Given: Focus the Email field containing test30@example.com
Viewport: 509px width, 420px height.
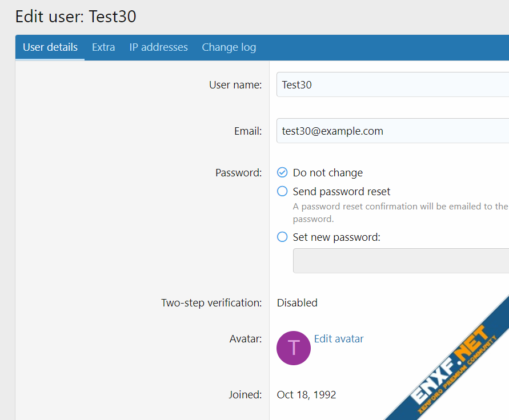Looking at the screenshot, I should [392, 131].
